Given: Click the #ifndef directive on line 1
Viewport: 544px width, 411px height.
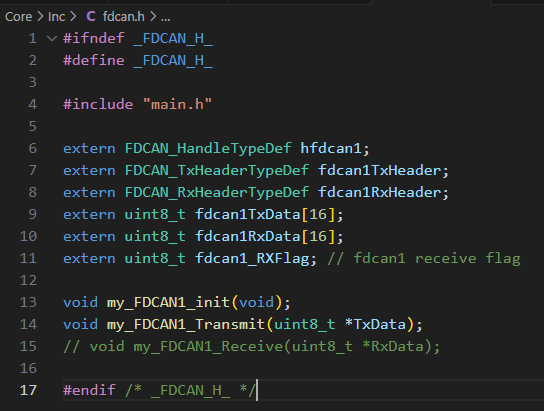Looking at the screenshot, I should point(94,38).
